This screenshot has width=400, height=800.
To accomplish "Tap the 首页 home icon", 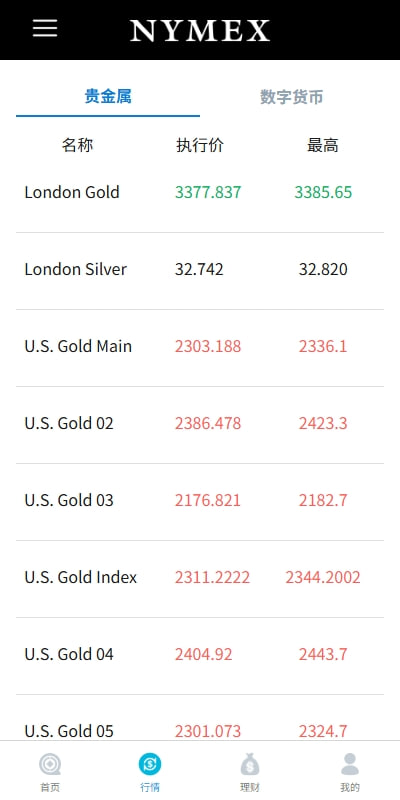I will [x=50, y=764].
